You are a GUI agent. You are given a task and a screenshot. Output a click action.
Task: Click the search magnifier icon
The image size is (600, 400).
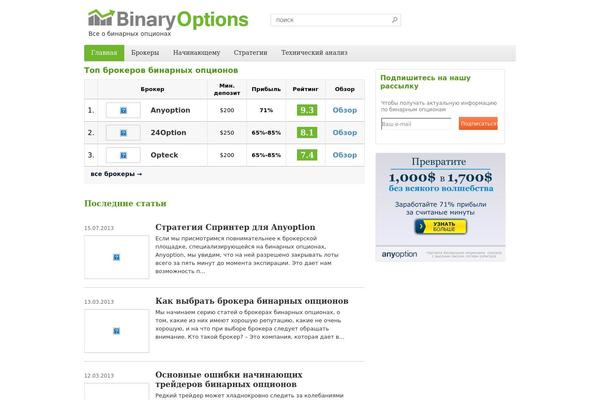point(395,20)
